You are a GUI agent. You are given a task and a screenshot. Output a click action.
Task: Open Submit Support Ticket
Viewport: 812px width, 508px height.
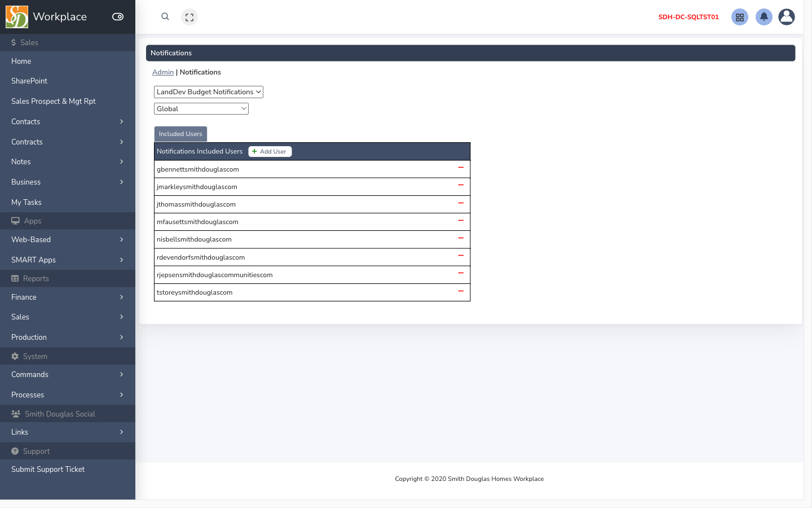(68, 470)
